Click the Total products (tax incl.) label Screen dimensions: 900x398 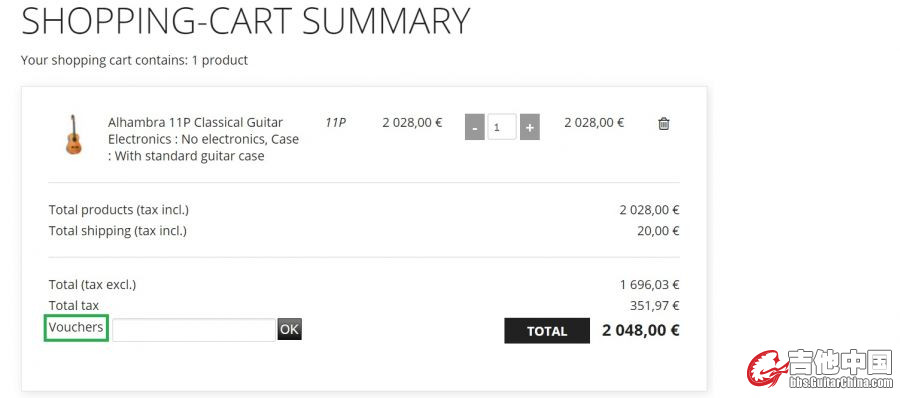tap(119, 210)
